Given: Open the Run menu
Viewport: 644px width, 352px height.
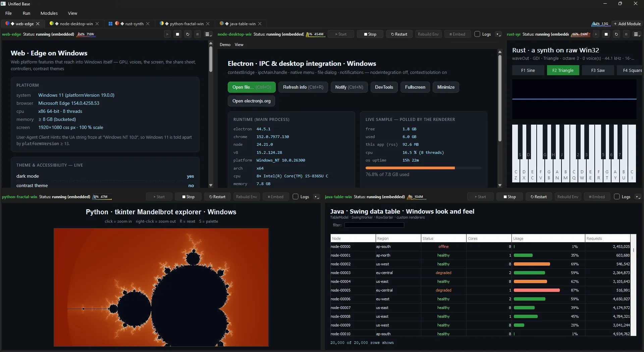Looking at the screenshot, I should tap(26, 13).
